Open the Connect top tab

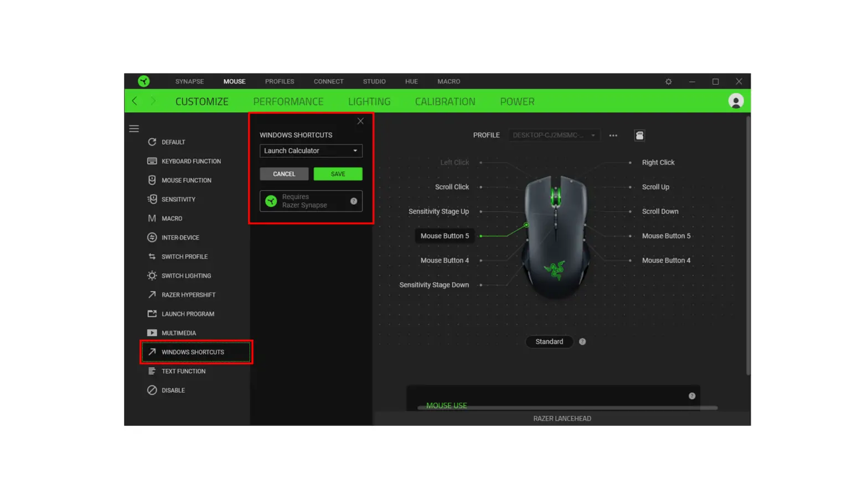[x=328, y=81]
